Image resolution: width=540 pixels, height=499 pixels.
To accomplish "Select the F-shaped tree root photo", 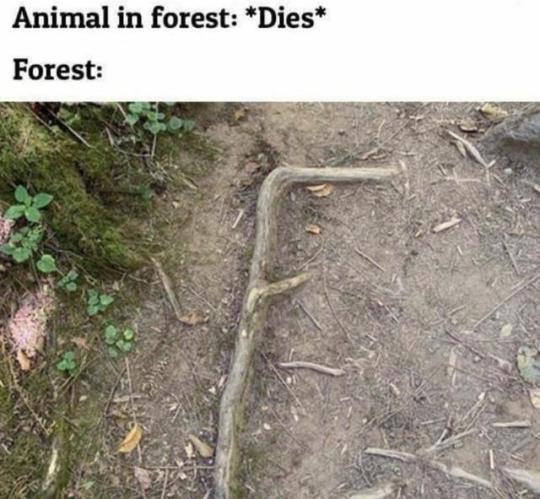I will pos(270,300).
